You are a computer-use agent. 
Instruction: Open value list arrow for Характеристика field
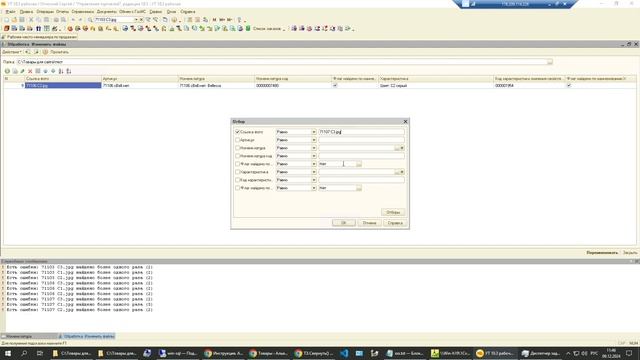tap(402, 172)
